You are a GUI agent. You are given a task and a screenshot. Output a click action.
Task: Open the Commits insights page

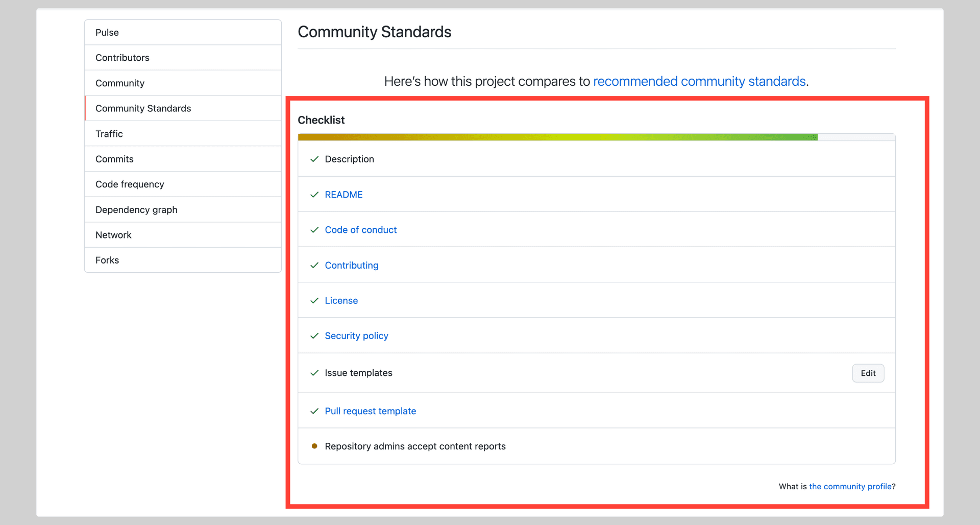tap(183, 159)
